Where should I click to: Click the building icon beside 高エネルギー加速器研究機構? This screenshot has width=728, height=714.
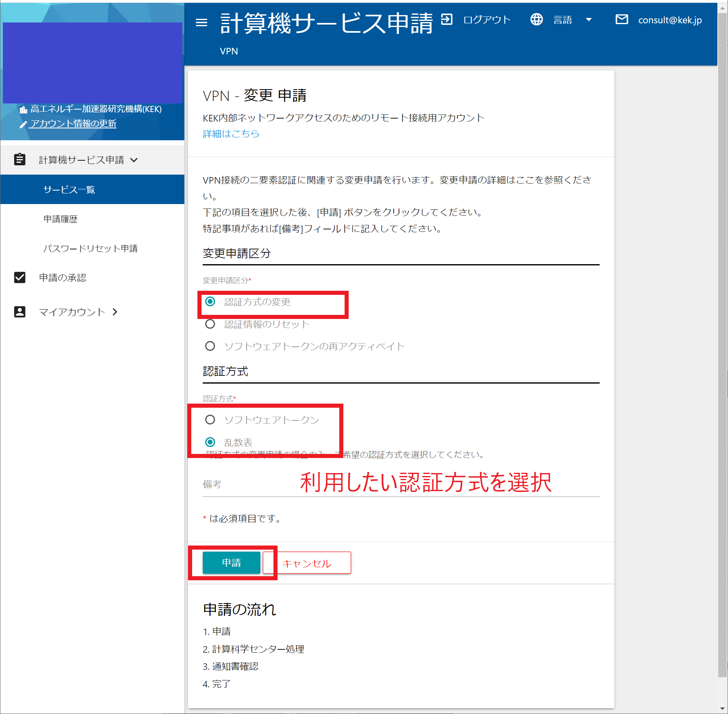point(23,109)
